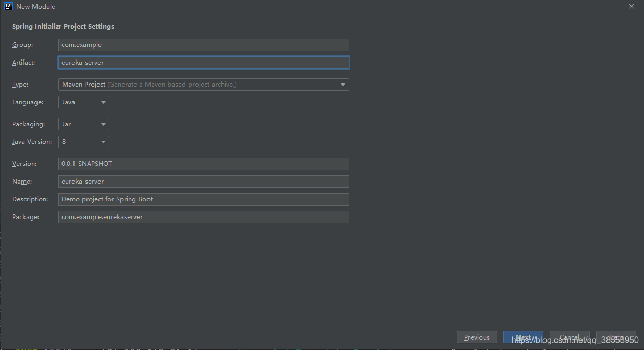Screen dimensions: 644x350
Task: Click the Type label
Action: [x=20, y=85]
